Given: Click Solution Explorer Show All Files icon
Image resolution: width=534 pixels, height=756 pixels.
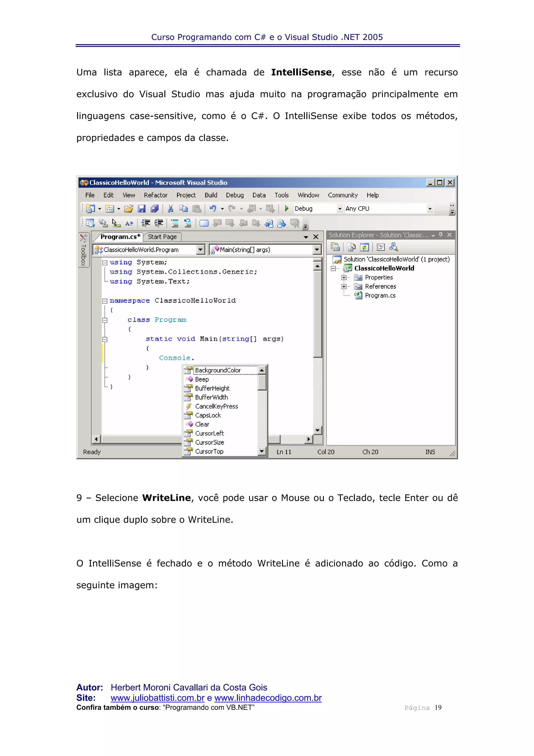Looking at the screenshot, I should click(351, 247).
